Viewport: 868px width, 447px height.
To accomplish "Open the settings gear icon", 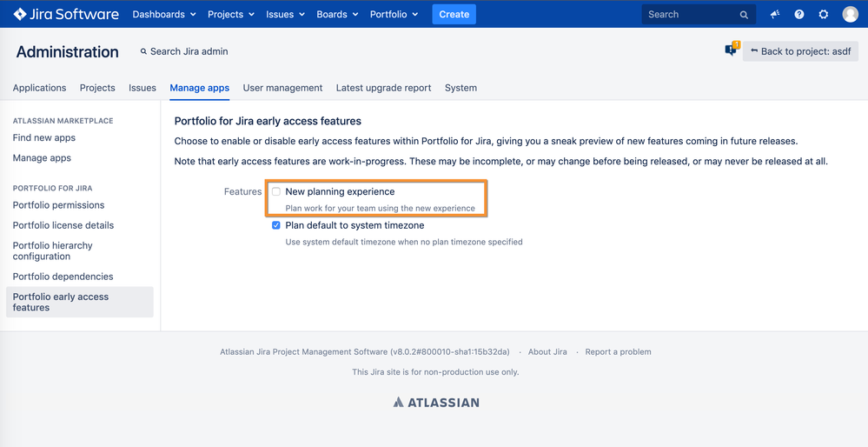I will click(x=824, y=15).
